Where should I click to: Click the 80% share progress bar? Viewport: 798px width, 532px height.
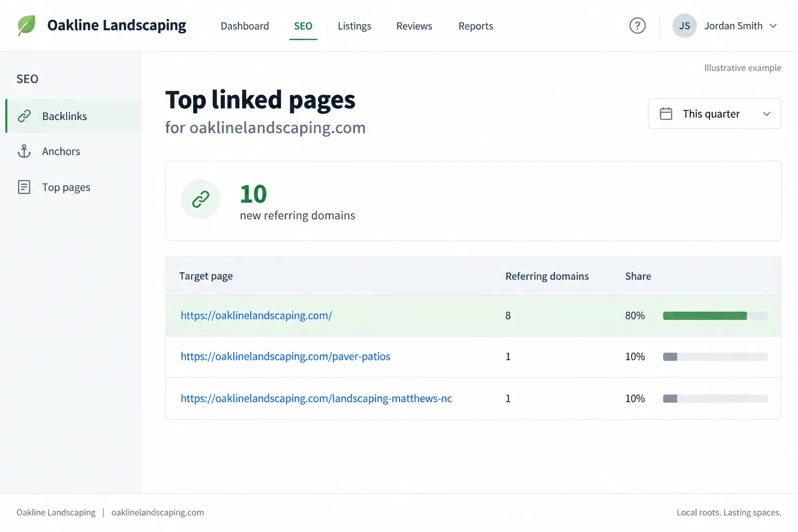715,315
